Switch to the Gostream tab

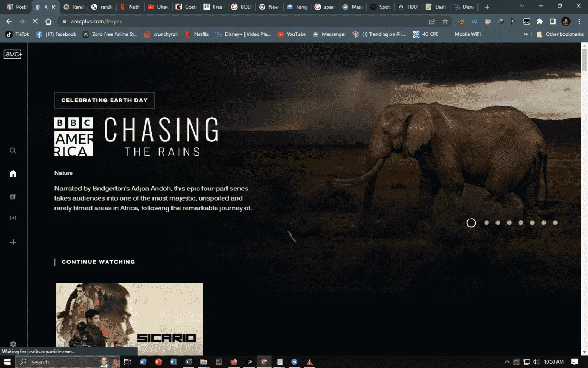186,7
